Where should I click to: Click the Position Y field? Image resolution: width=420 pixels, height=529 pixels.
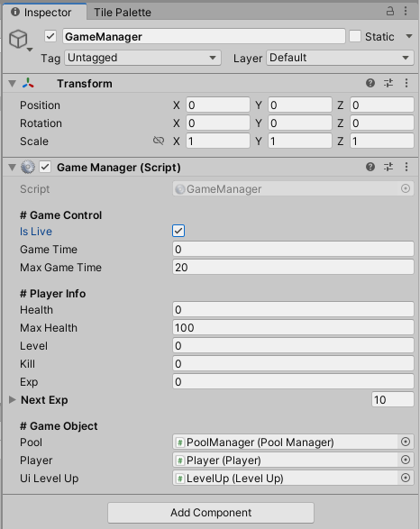300,105
